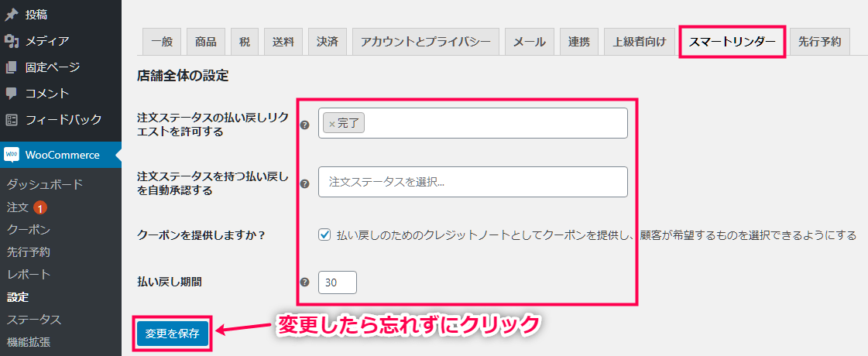Switch to the 先行予約 tab
868x356 pixels.
click(820, 42)
